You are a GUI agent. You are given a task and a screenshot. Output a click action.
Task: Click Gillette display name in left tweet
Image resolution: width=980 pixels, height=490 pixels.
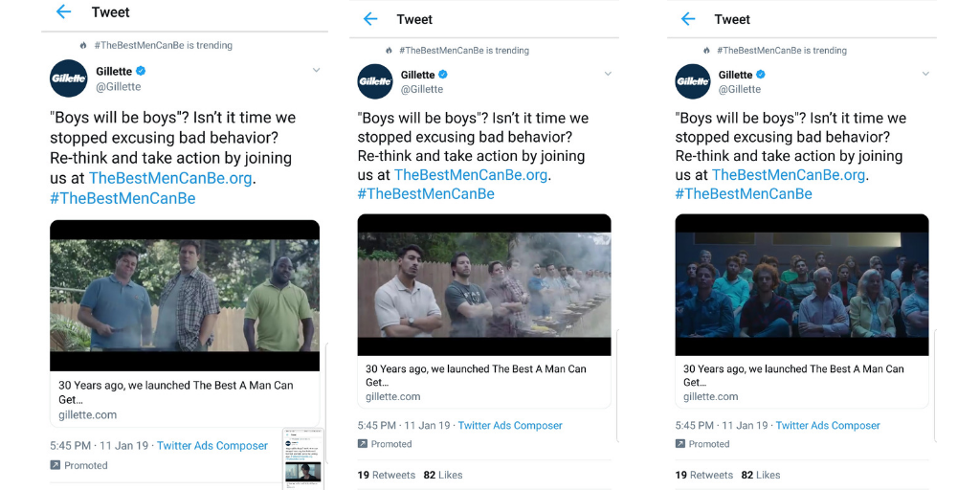[115, 71]
